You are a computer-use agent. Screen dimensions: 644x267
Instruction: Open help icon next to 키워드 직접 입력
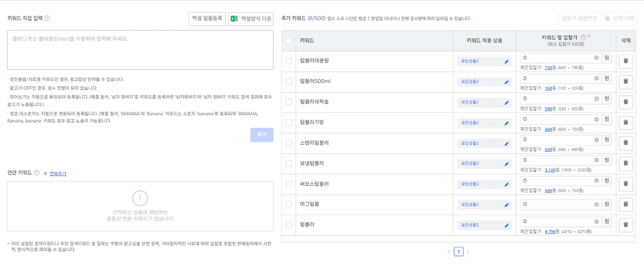pyautogui.click(x=47, y=18)
